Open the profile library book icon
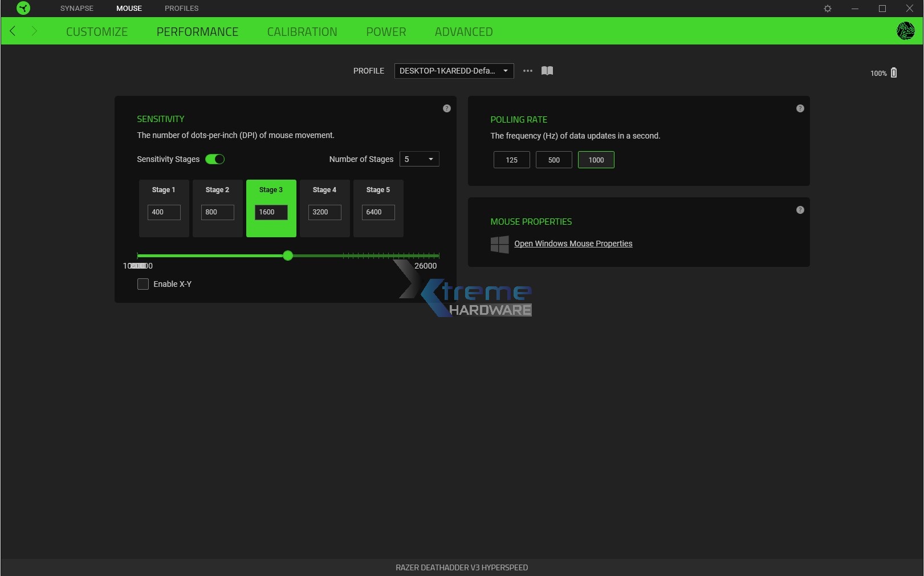 547,71
